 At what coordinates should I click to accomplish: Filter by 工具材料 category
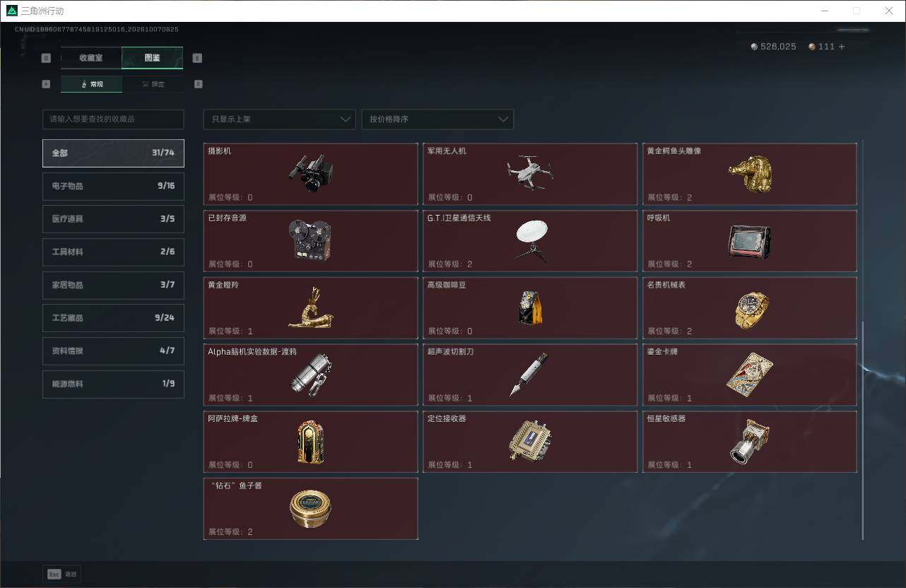point(113,252)
